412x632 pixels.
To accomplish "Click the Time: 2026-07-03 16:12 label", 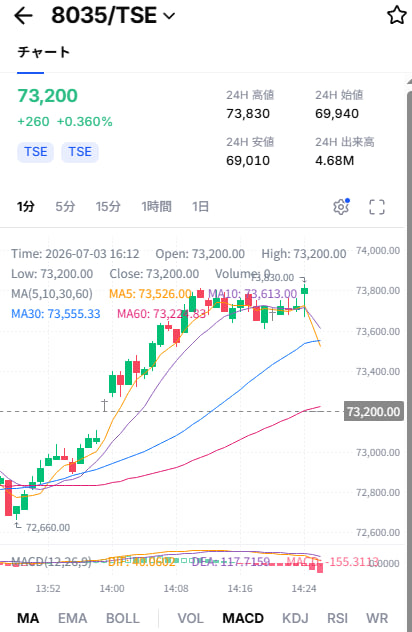I will click(75, 254).
